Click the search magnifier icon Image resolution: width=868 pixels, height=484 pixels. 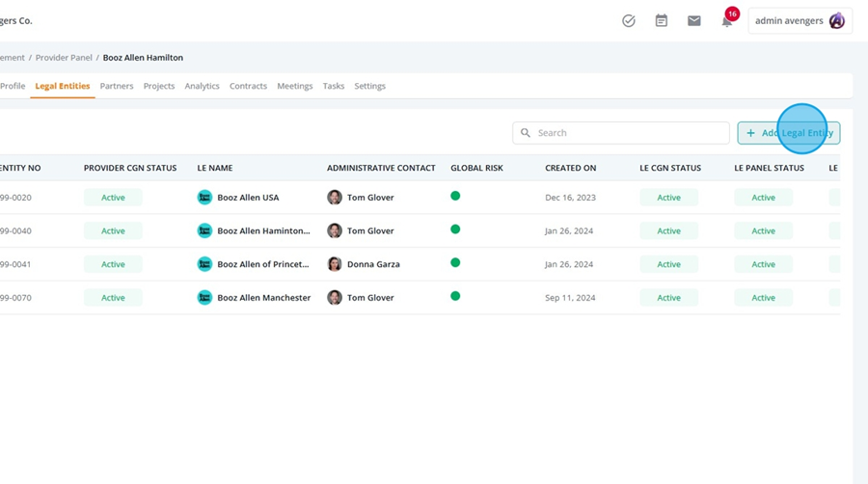pos(526,133)
